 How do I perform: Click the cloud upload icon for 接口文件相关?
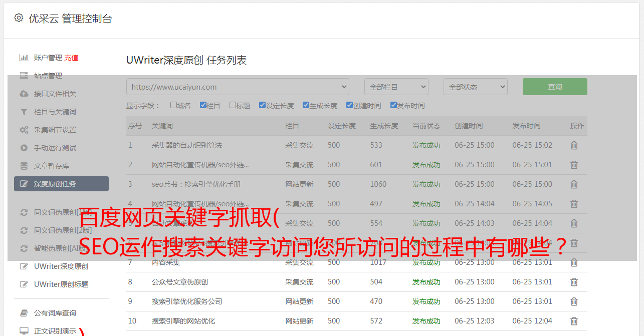[x=24, y=94]
